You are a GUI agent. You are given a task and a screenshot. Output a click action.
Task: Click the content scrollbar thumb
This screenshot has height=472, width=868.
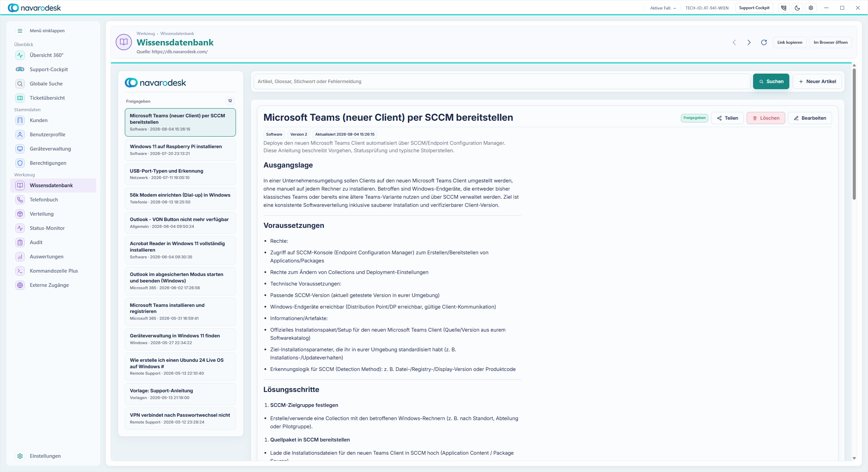(x=854, y=134)
